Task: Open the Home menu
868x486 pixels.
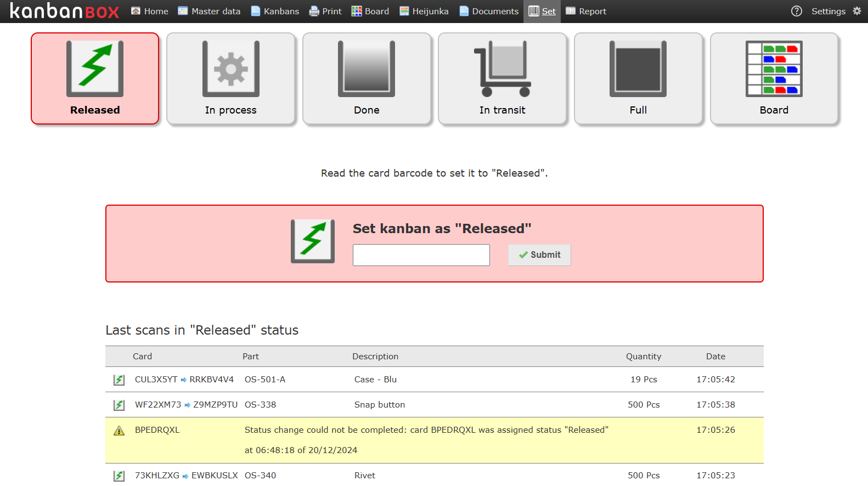Action: [150, 11]
